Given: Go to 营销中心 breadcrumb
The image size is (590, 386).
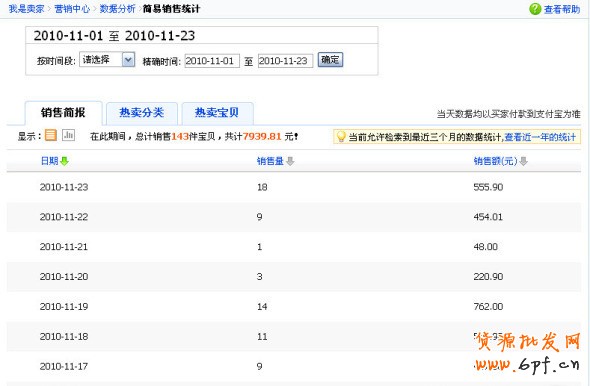Looking at the screenshot, I should [x=72, y=9].
